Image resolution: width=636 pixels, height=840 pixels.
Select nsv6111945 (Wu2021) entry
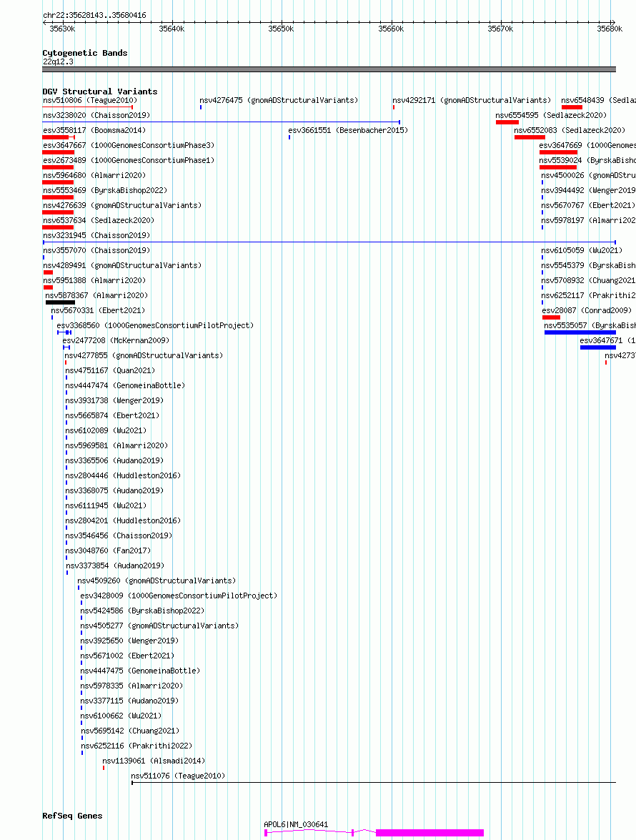pos(106,505)
